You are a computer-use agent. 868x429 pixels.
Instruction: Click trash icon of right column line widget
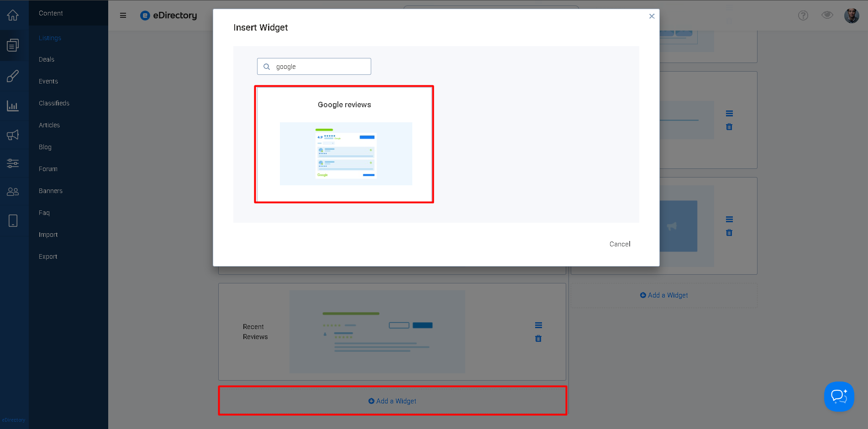coord(729,127)
